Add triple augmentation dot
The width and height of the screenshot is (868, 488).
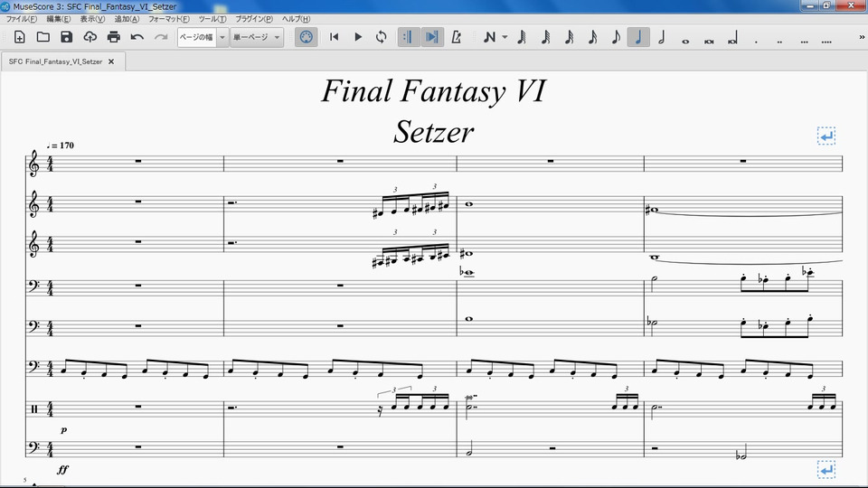804,41
